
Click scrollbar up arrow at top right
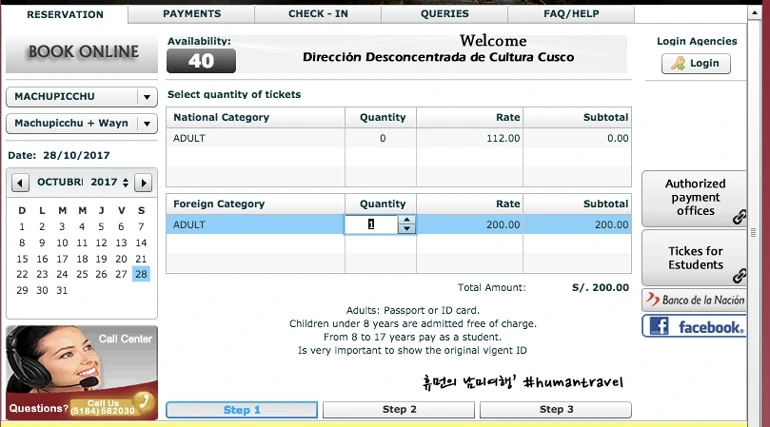(x=754, y=13)
